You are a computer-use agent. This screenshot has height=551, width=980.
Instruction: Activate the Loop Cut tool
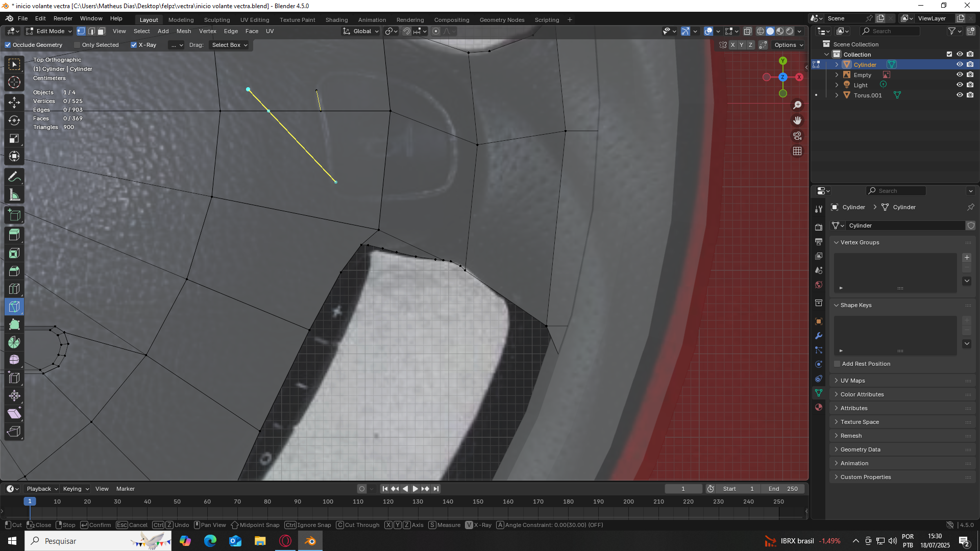[14, 289]
